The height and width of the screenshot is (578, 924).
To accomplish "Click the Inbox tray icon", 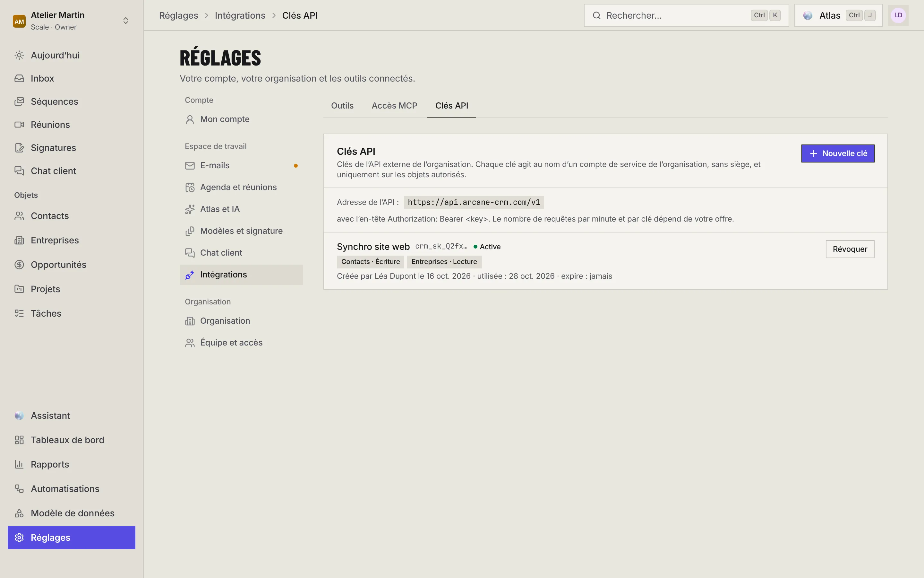I will (19, 78).
